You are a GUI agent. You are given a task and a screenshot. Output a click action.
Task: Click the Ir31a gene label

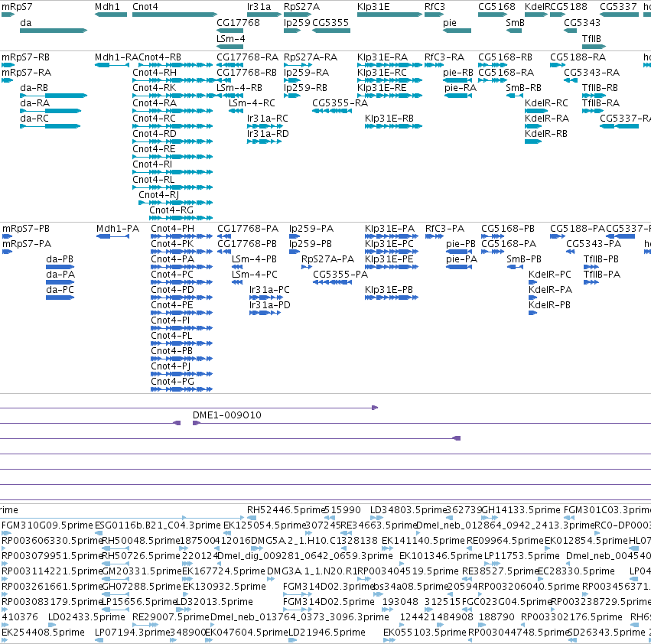(259, 7)
